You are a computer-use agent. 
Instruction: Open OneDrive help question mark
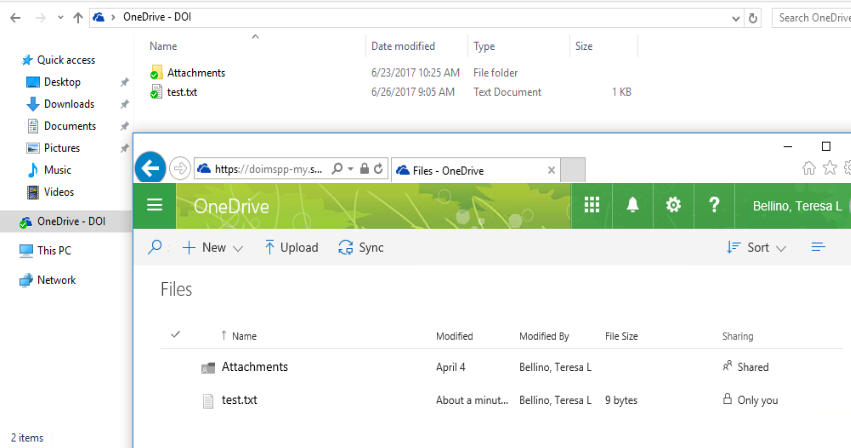(714, 205)
